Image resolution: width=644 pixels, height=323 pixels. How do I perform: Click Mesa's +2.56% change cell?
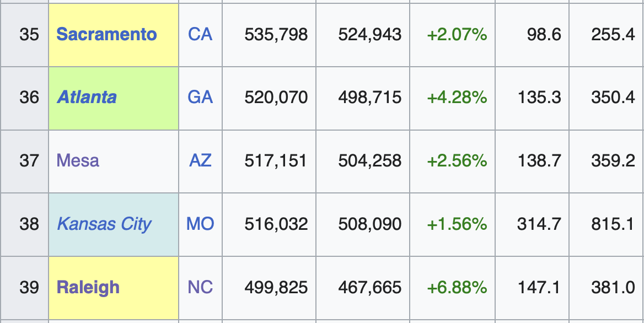pos(457,161)
